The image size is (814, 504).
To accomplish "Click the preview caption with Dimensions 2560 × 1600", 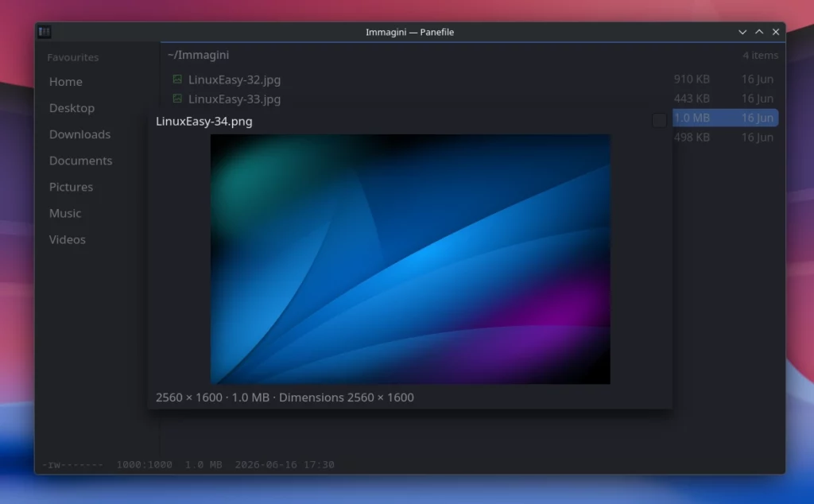I will 285,397.
